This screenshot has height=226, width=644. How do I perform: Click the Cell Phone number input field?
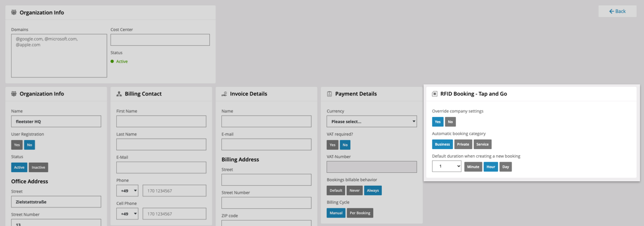[x=175, y=214]
